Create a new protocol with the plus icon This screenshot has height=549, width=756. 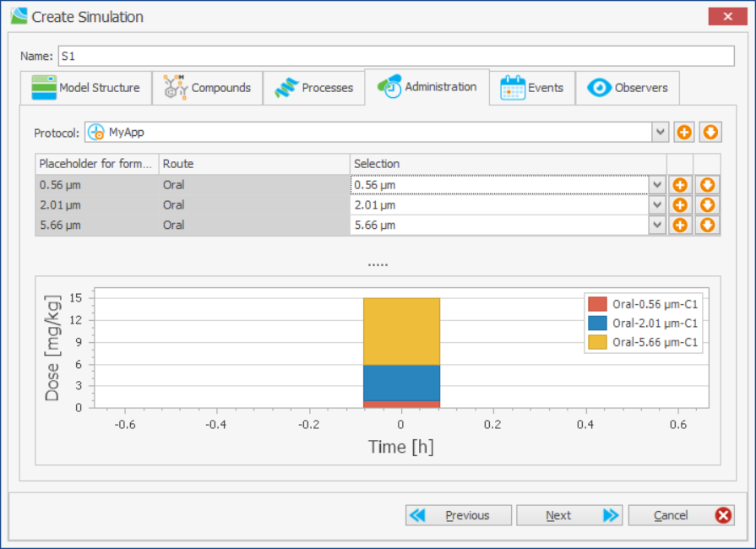[x=684, y=132]
